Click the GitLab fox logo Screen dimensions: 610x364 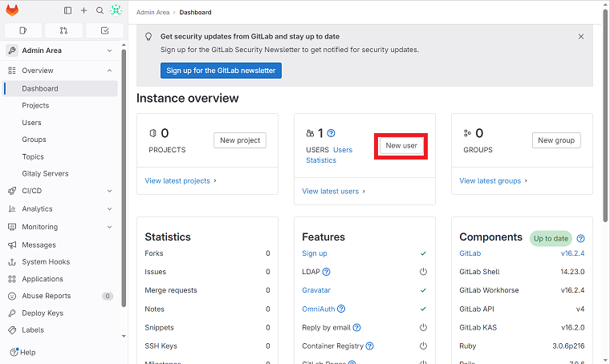[x=13, y=10]
